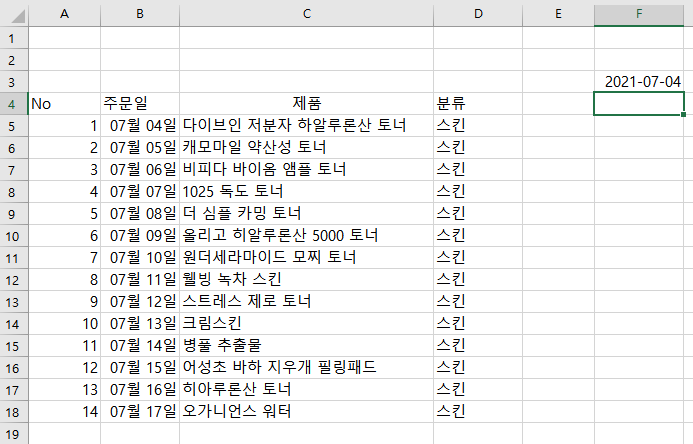
Task: Click 병풀 추출물 cell
Action: click(x=306, y=345)
